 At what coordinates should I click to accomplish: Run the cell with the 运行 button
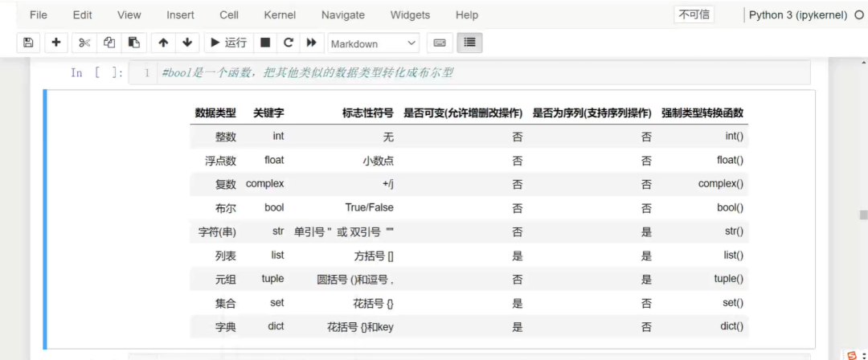(x=228, y=43)
